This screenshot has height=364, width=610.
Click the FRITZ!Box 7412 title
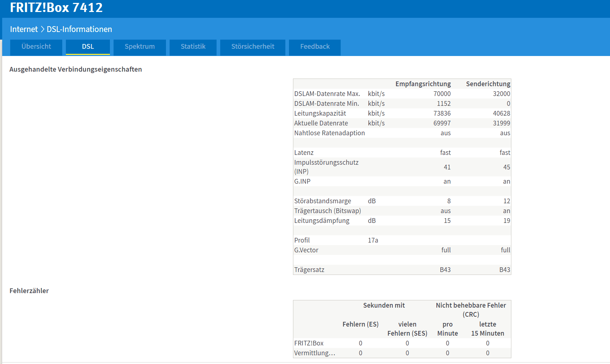(x=56, y=8)
